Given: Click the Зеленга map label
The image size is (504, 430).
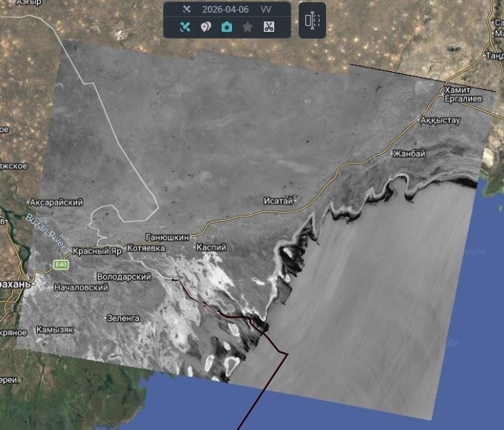Looking at the screenshot, I should [x=123, y=317].
